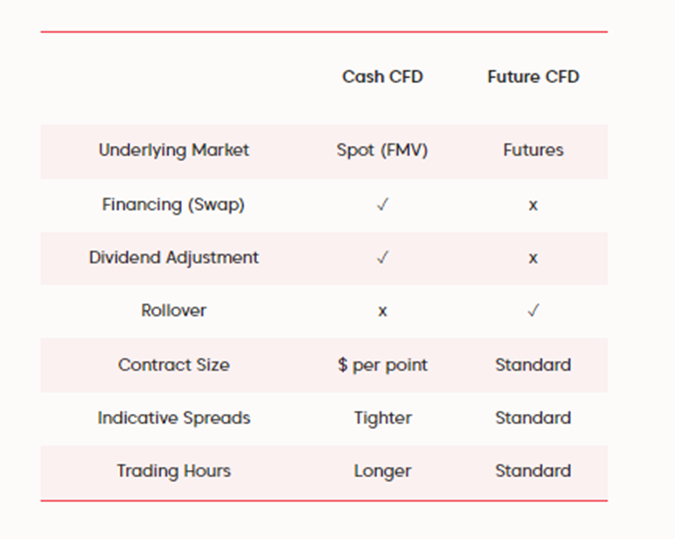This screenshot has width=675, height=539.
Task: Select the Financing (Swap) row label
Action: (x=174, y=204)
